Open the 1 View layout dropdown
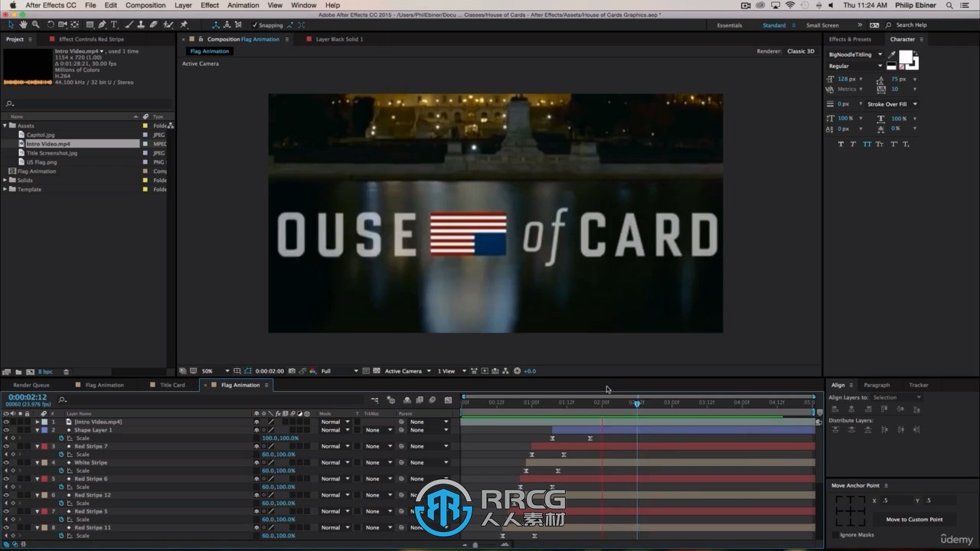The width and height of the screenshot is (980, 551). pos(452,371)
